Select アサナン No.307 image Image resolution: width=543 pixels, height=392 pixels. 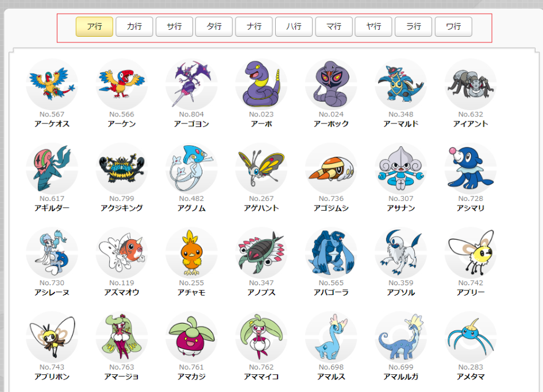[401, 169]
